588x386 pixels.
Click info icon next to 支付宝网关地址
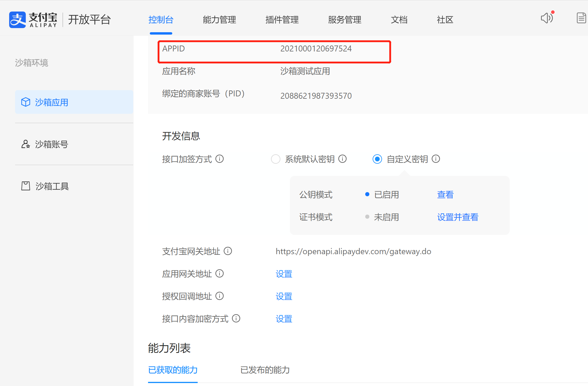pos(228,251)
